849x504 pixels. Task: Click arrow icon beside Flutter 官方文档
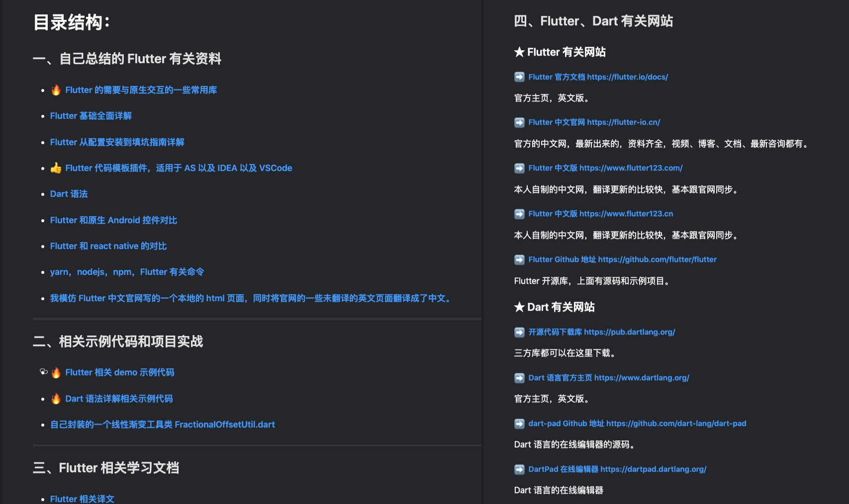coord(519,77)
